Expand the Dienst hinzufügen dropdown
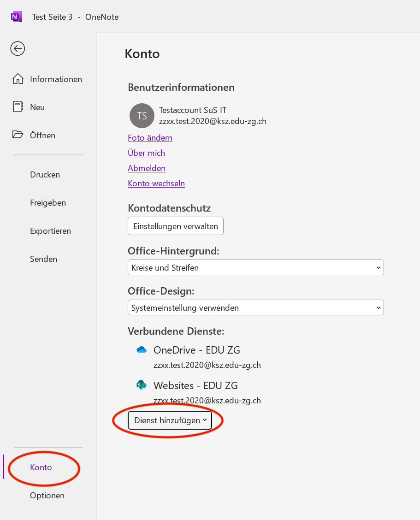This screenshot has height=520, width=420. coord(170,420)
